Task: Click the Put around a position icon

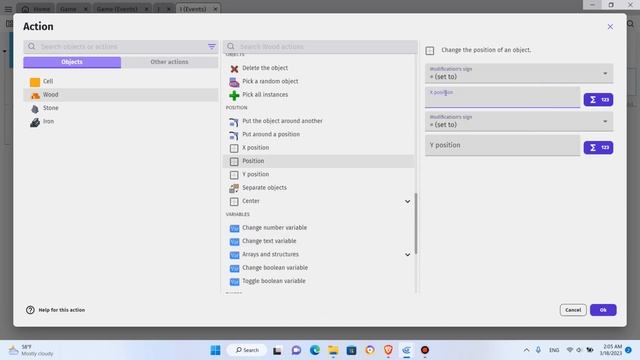Action: click(234, 135)
